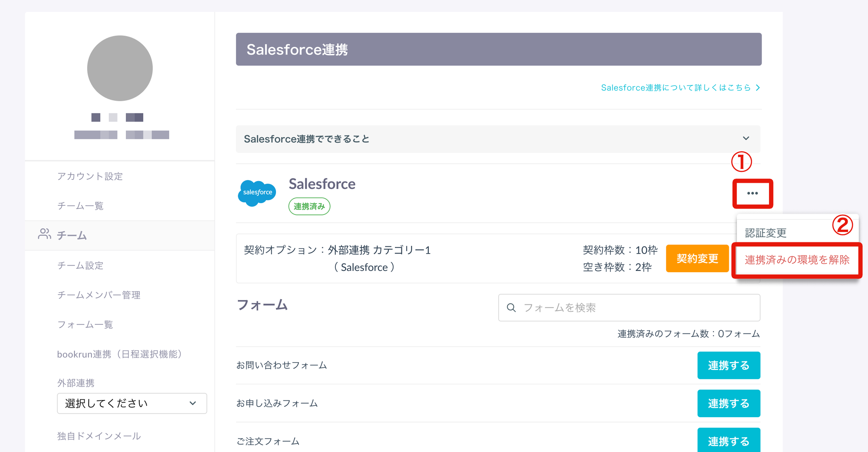868x452 pixels.
Task: Click the magnifier icon in form search
Action: (511, 308)
